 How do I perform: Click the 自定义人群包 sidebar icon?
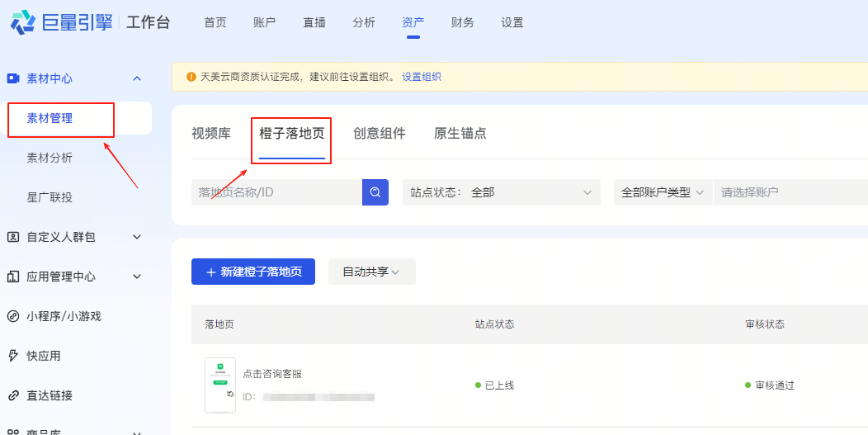[12, 237]
